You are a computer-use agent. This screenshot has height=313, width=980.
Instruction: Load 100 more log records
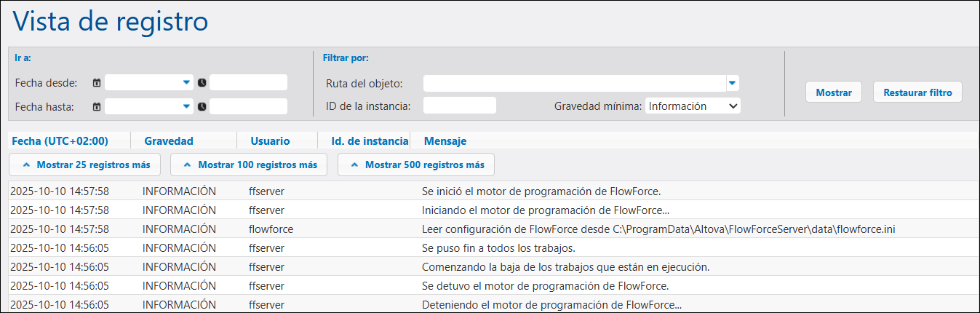249,165
